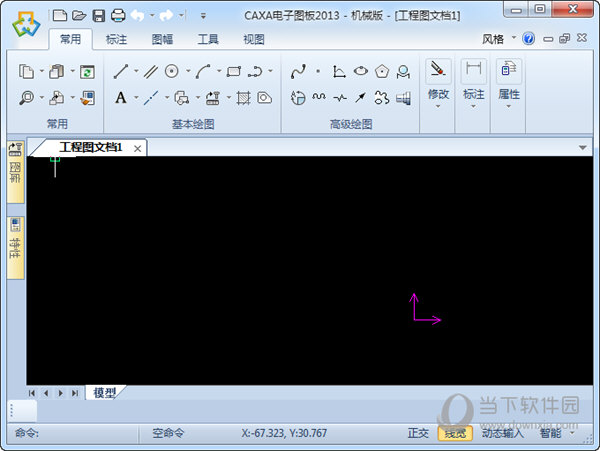Switch to the 常用 ribbon tab
The width and height of the screenshot is (600, 451).
[70, 39]
